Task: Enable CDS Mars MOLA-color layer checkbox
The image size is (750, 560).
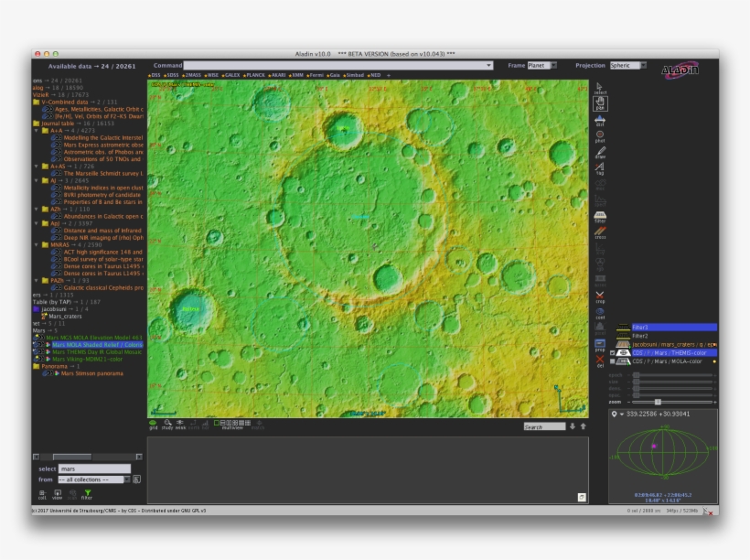Action: click(613, 361)
